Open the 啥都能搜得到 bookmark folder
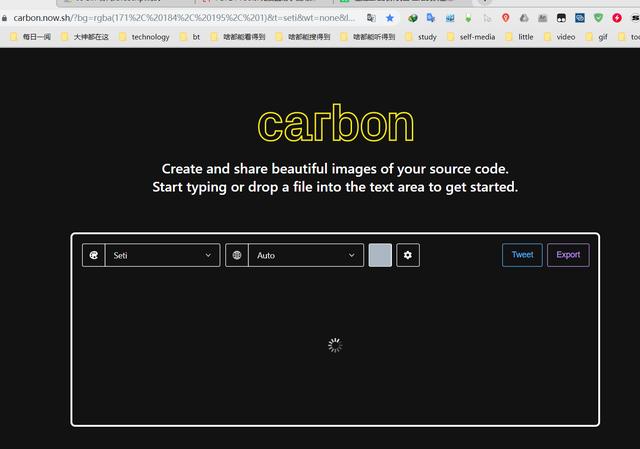 pyautogui.click(x=303, y=37)
